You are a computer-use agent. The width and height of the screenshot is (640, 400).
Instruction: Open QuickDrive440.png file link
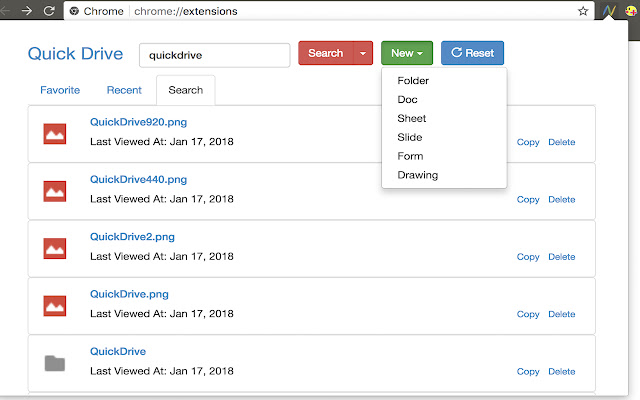point(138,180)
